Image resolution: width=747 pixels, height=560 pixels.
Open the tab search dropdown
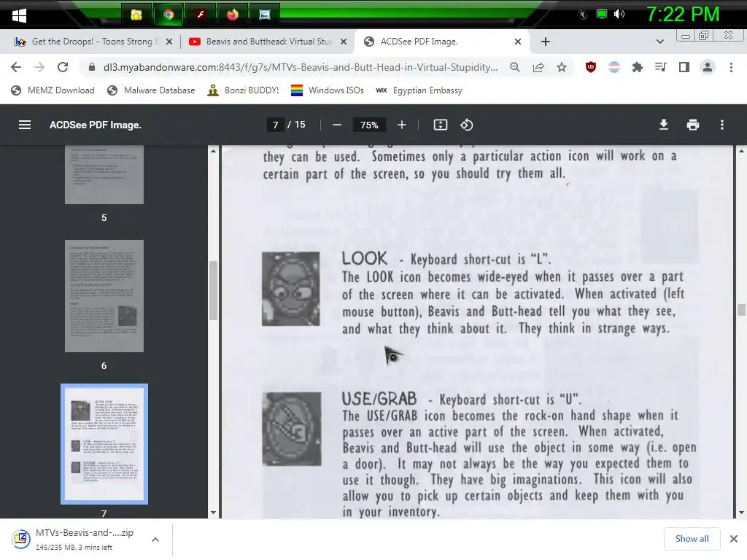(659, 42)
